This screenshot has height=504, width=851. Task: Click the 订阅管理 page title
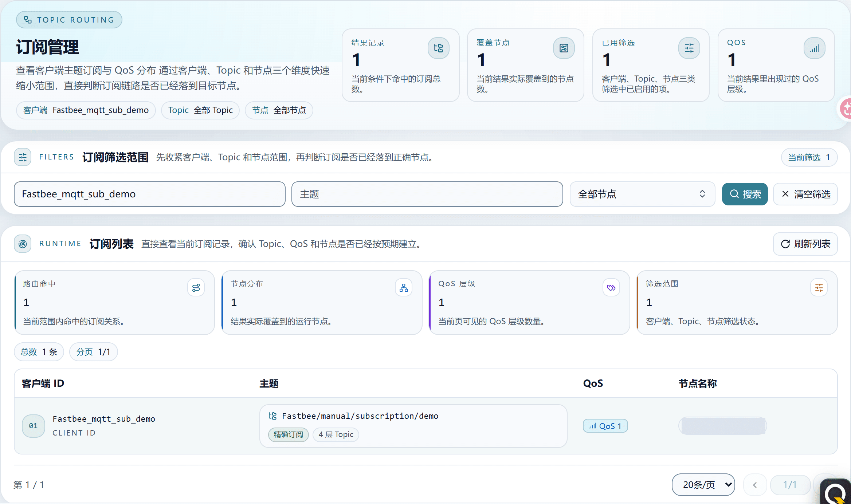[x=47, y=47]
